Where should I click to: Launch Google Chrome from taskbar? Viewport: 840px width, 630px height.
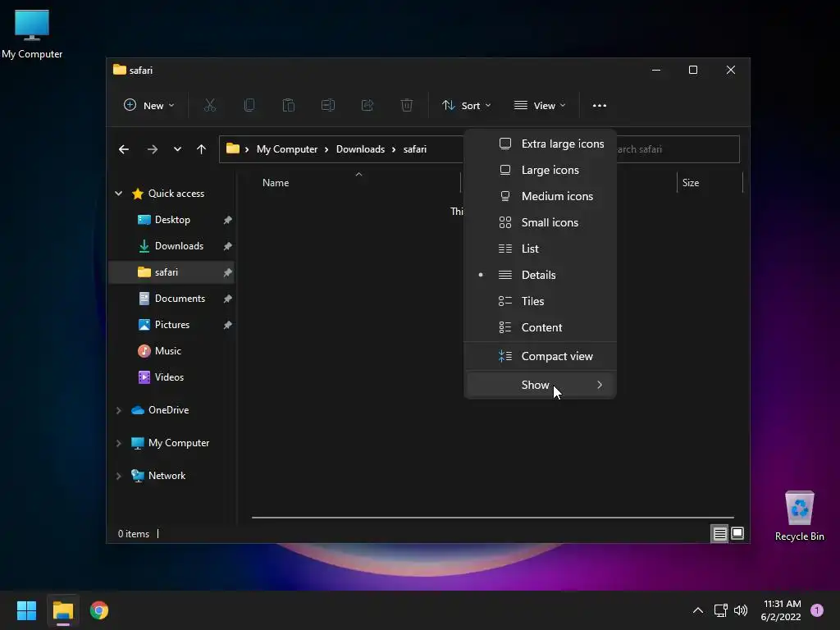tap(99, 610)
